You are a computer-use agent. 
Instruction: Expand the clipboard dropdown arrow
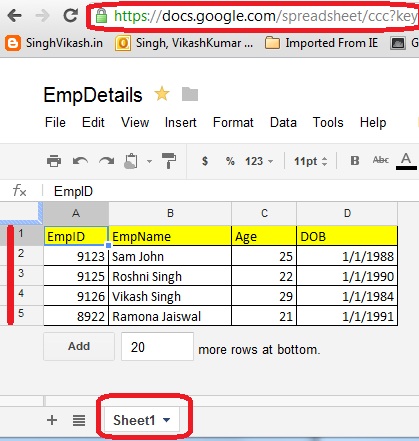(x=149, y=161)
